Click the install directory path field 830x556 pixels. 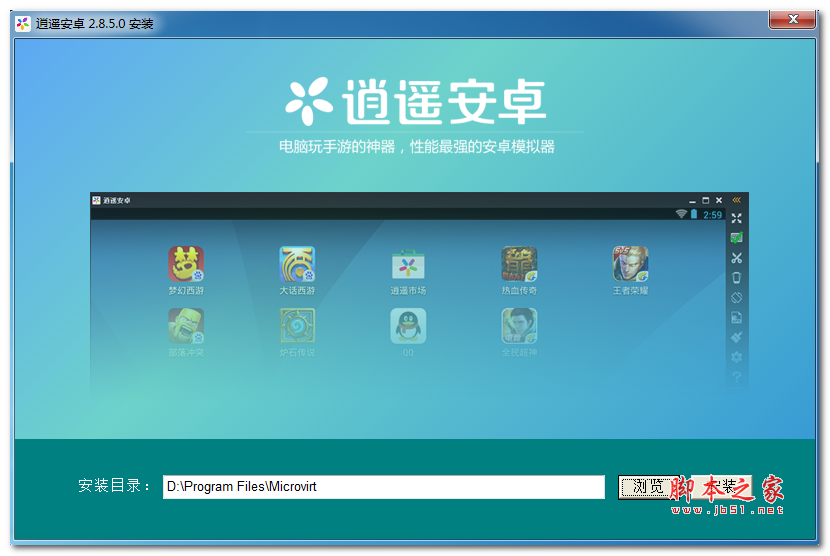click(x=384, y=487)
